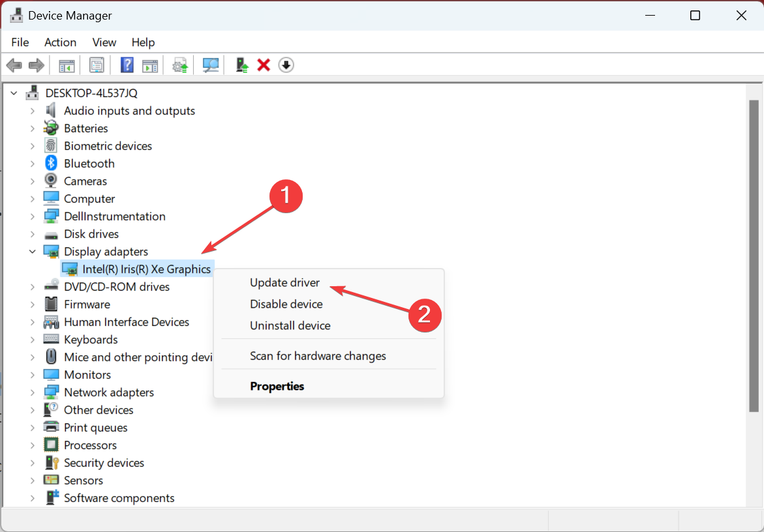Maximize the Device Manager window
This screenshot has height=532, width=764.
pyautogui.click(x=695, y=15)
